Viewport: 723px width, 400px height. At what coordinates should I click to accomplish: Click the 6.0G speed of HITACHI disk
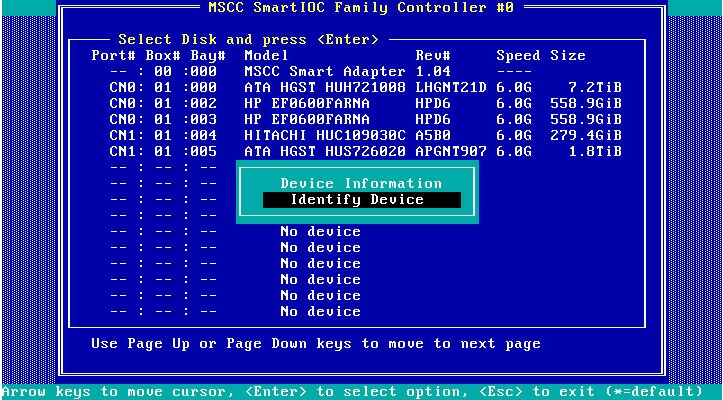(x=514, y=135)
